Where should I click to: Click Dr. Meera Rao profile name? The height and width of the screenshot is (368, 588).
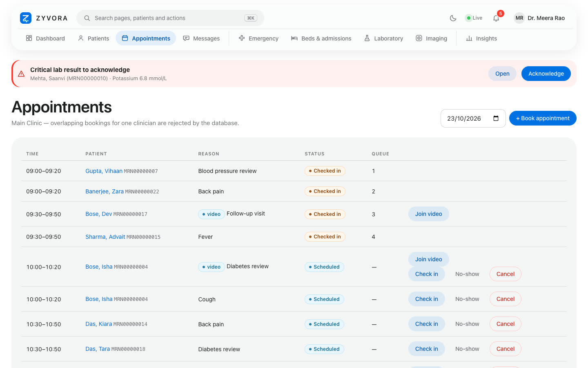pos(546,18)
